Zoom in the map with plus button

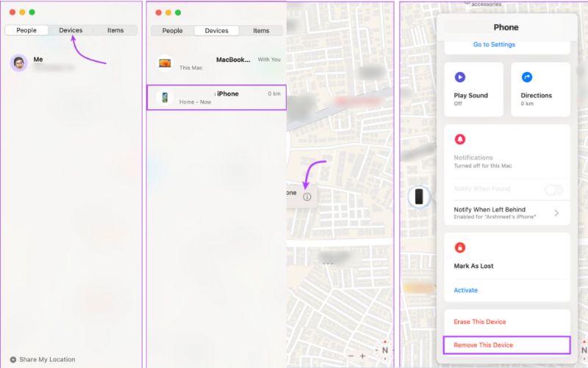362,355
